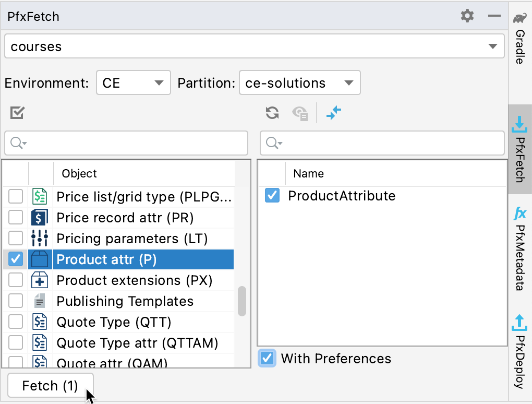This screenshot has height=404, width=532.
Task: Open the PfxDeploy tab
Action: [519, 360]
